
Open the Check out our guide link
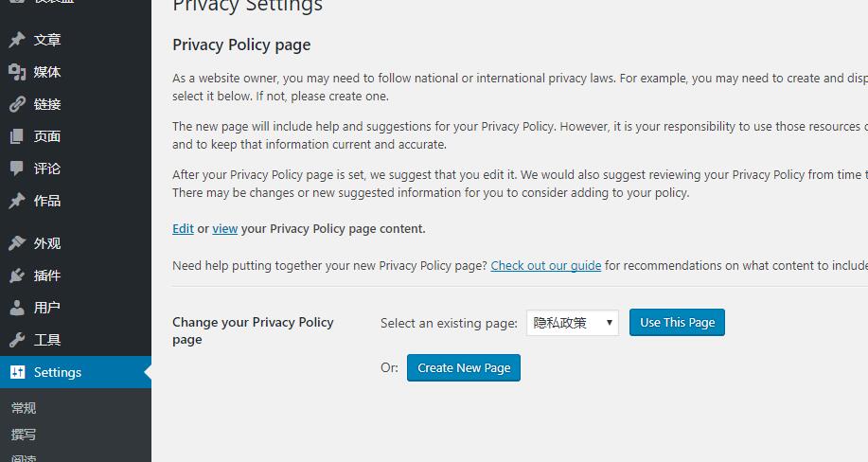(x=546, y=266)
